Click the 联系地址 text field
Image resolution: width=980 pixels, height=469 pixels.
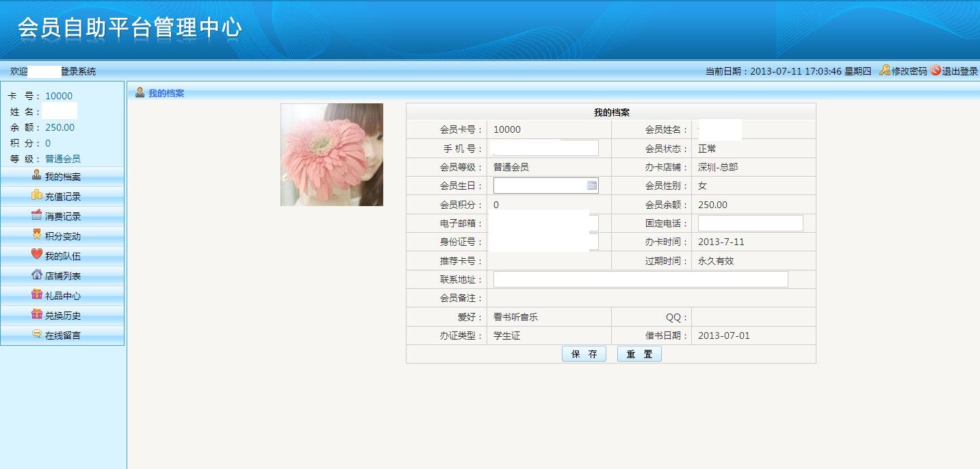[640, 279]
